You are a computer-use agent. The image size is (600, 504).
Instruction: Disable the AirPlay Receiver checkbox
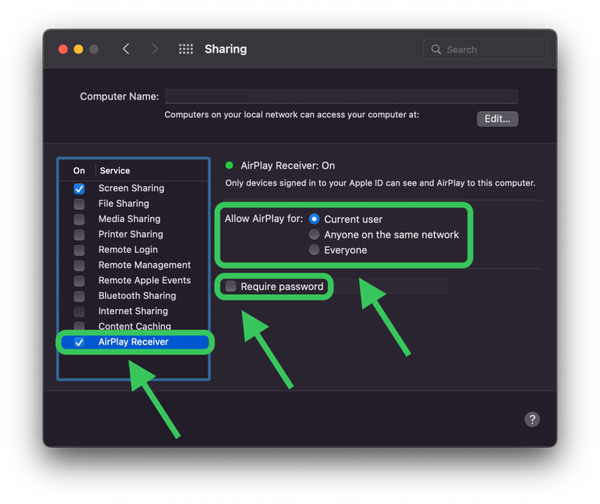click(x=79, y=342)
